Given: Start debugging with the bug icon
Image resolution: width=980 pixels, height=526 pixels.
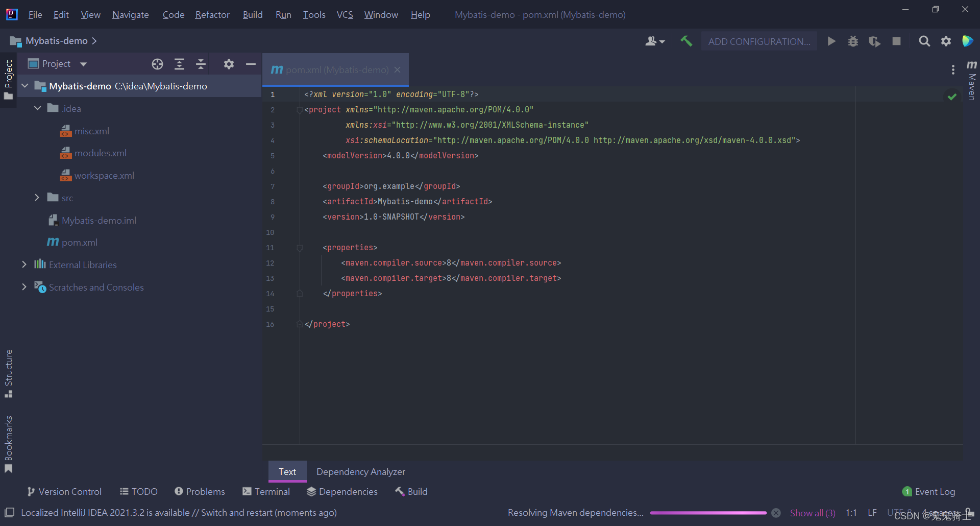Looking at the screenshot, I should [853, 41].
